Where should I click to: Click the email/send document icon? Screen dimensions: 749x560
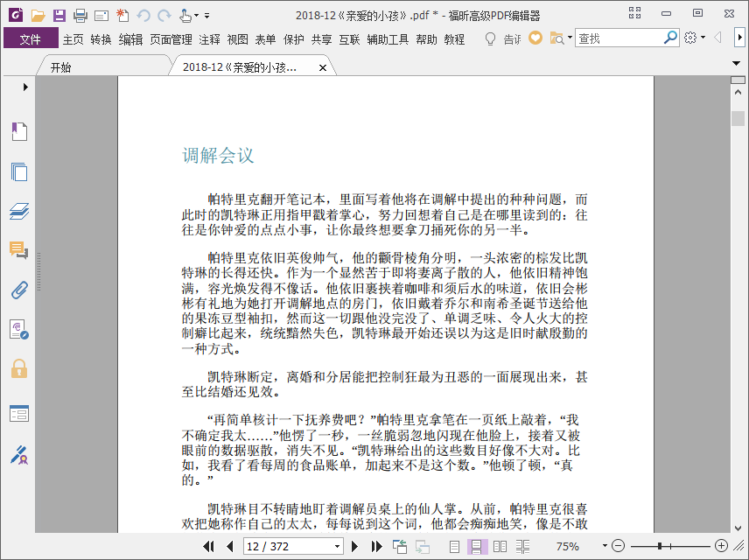[101, 17]
